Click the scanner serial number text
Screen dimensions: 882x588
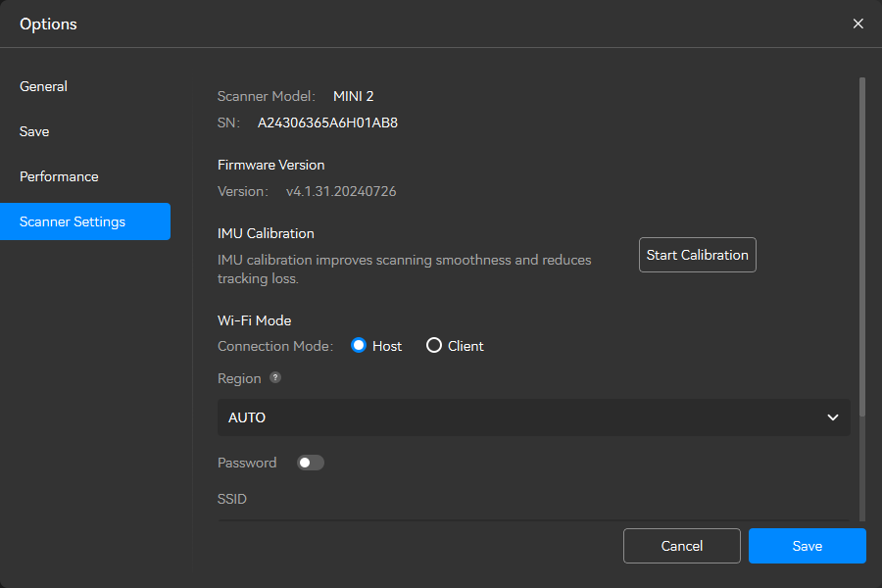tap(327, 123)
